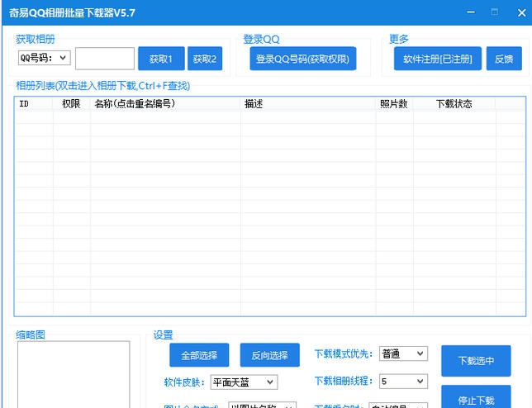
Task: Click the 缩略图 thumbnail preview area
Action: (x=74, y=374)
